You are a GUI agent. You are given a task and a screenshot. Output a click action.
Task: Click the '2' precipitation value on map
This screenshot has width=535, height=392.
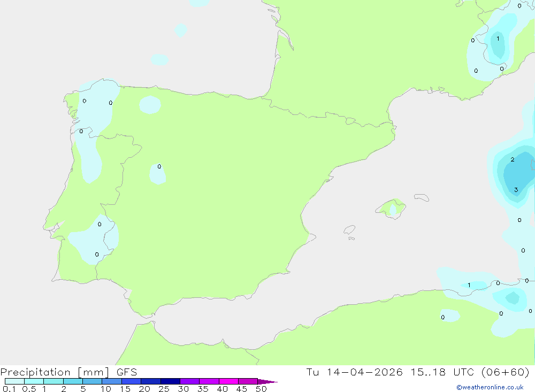coord(513,159)
